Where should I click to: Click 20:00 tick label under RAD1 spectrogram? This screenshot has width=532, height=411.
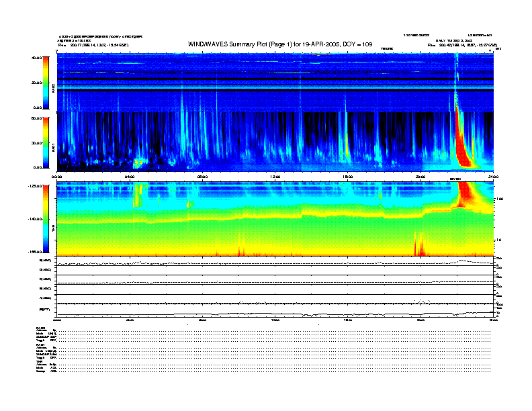tap(420, 177)
